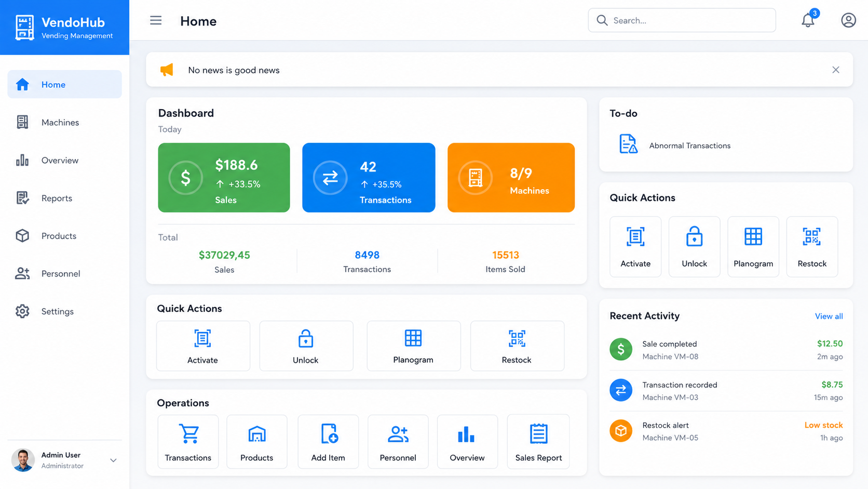Click the orange megaphone announcement icon
The height and width of the screenshot is (489, 868).
tap(167, 70)
